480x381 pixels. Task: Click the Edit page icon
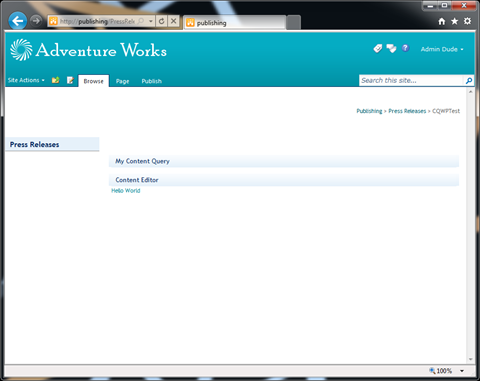coord(70,80)
